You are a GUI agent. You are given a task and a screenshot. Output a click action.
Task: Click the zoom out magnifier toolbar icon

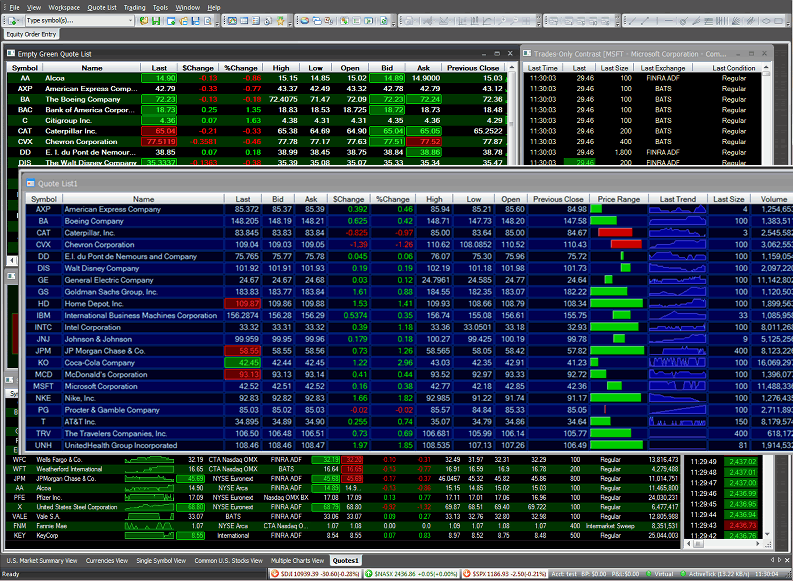514,21
